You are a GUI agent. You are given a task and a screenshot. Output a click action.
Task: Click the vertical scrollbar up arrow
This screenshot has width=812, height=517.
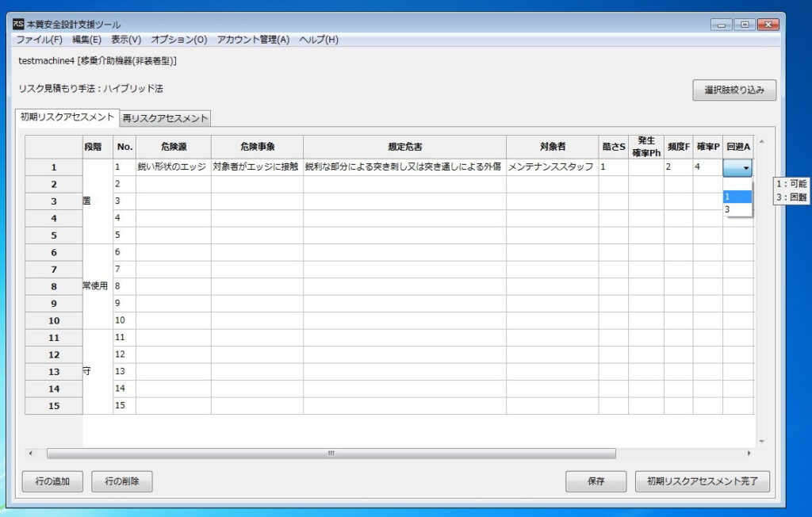[x=761, y=141]
